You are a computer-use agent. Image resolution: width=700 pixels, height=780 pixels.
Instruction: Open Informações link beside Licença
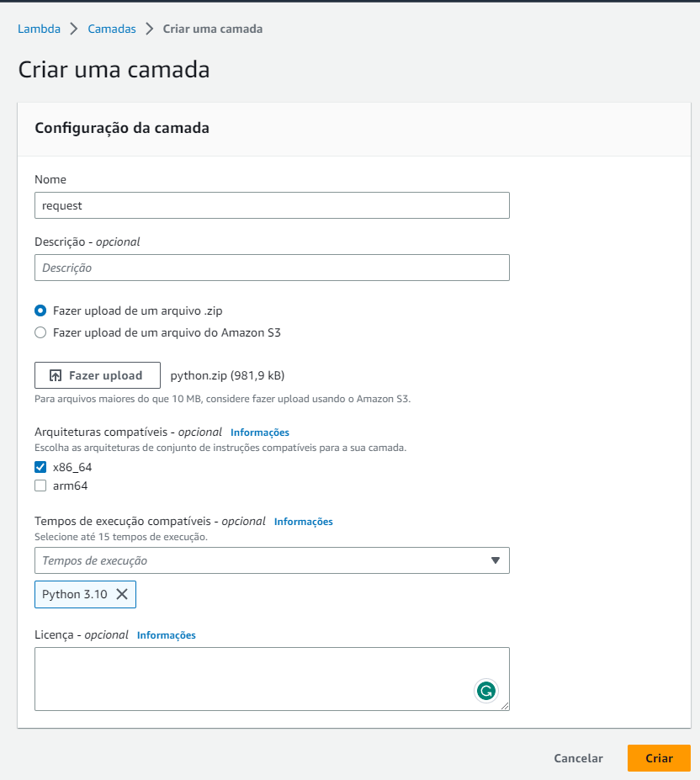tap(167, 635)
